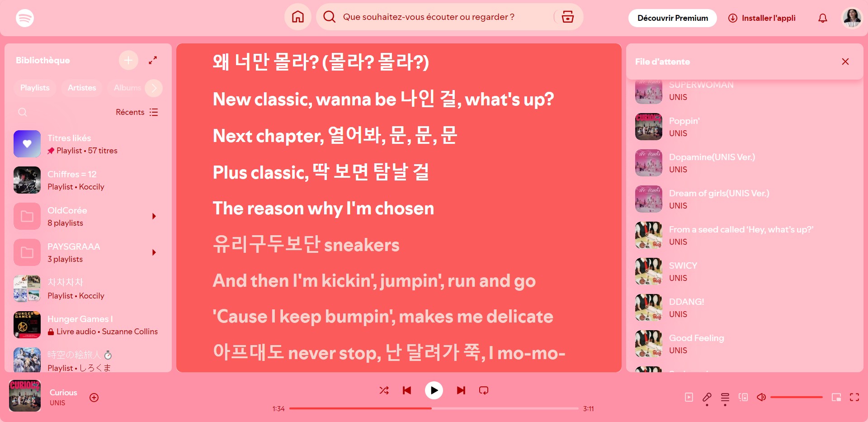
Task: Open the OldCorée folder
Action: tap(88, 216)
